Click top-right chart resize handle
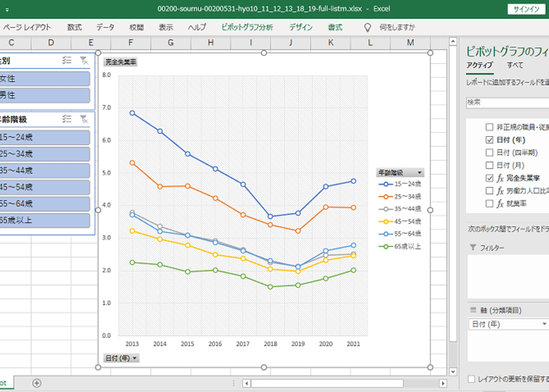549x392 pixels. click(430, 53)
